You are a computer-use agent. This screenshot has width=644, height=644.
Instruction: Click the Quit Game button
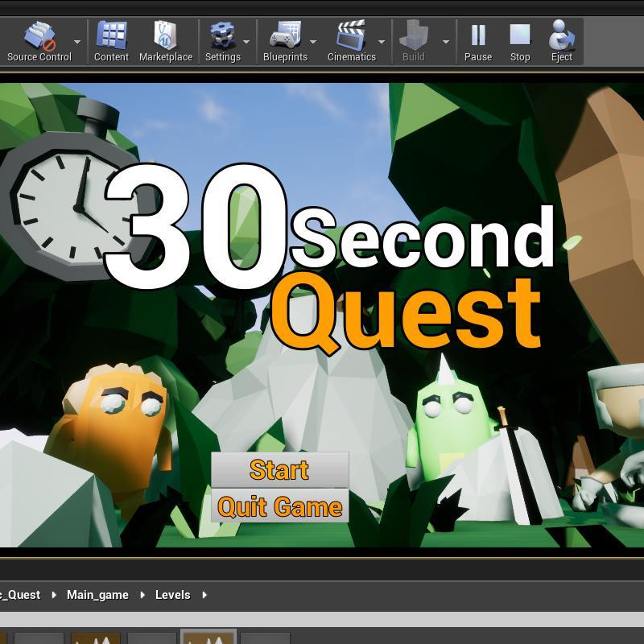click(x=279, y=507)
